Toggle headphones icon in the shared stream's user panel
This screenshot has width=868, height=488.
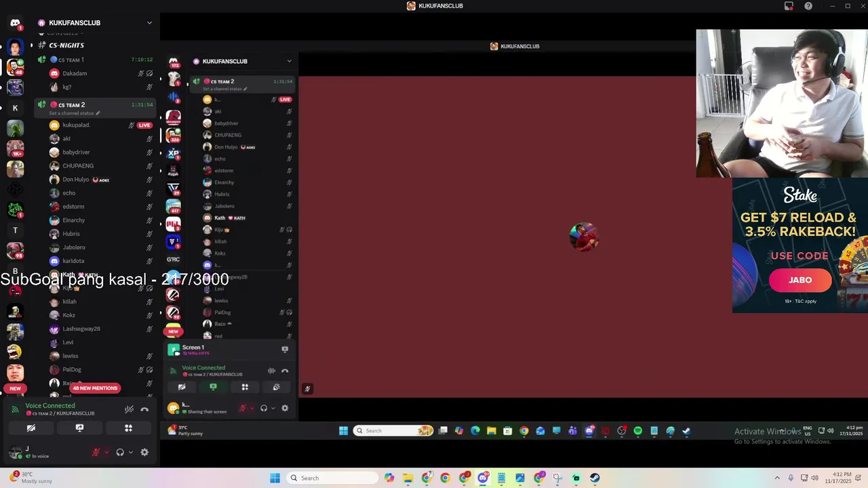click(x=264, y=408)
